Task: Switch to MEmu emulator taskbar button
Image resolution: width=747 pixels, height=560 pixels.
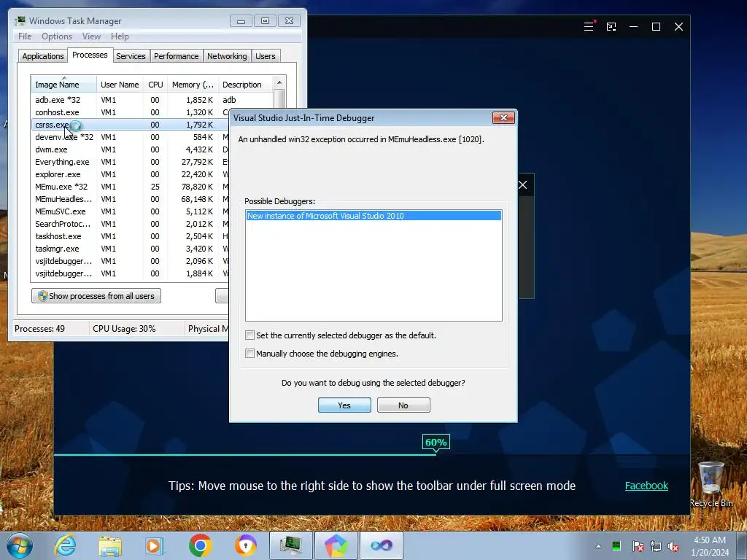Action: 336,545
